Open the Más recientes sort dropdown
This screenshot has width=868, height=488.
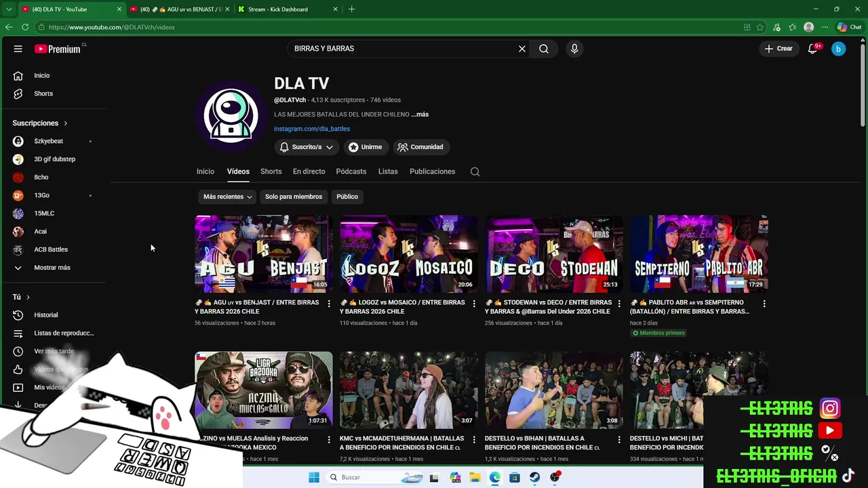[228, 197]
